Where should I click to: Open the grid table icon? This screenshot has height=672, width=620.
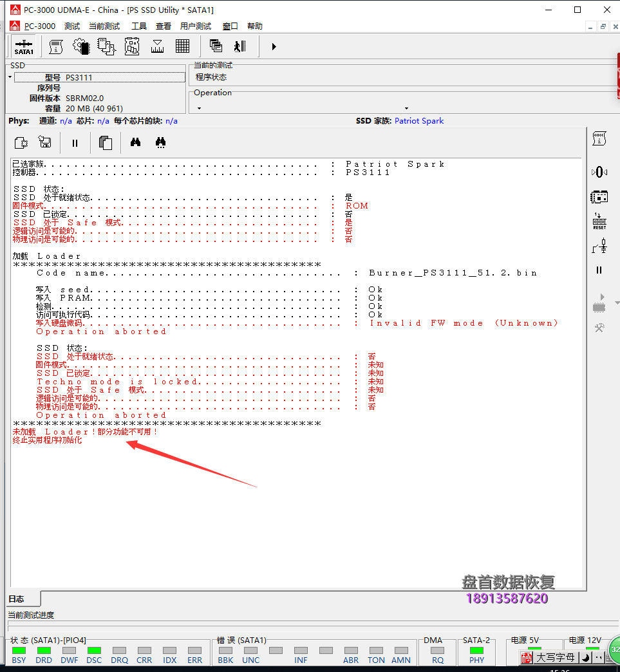183,46
